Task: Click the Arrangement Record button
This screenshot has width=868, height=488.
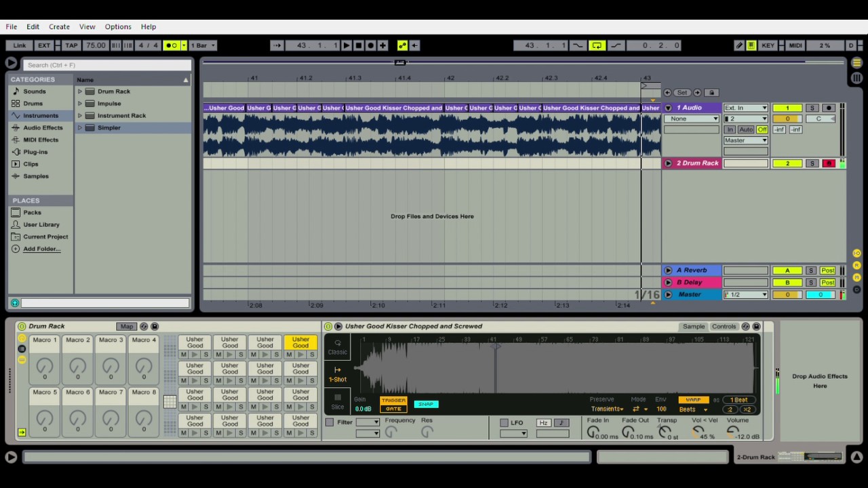Action: [x=371, y=45]
